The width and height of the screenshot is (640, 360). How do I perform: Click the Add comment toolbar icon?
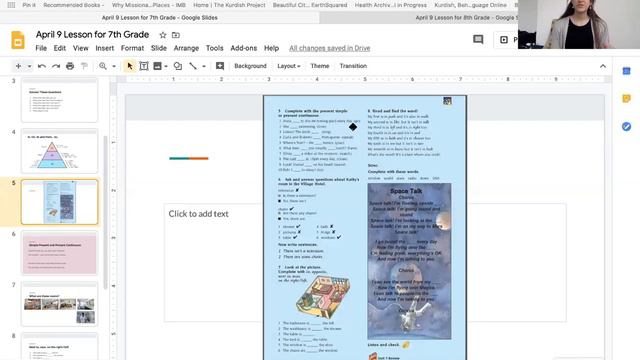[220, 66]
